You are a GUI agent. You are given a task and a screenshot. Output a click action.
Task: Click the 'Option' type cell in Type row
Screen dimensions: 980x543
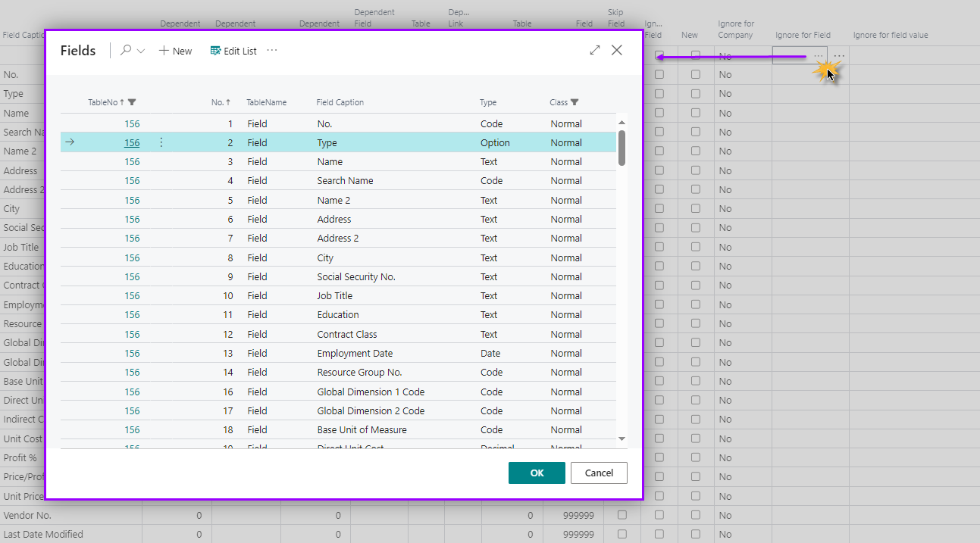(x=495, y=142)
